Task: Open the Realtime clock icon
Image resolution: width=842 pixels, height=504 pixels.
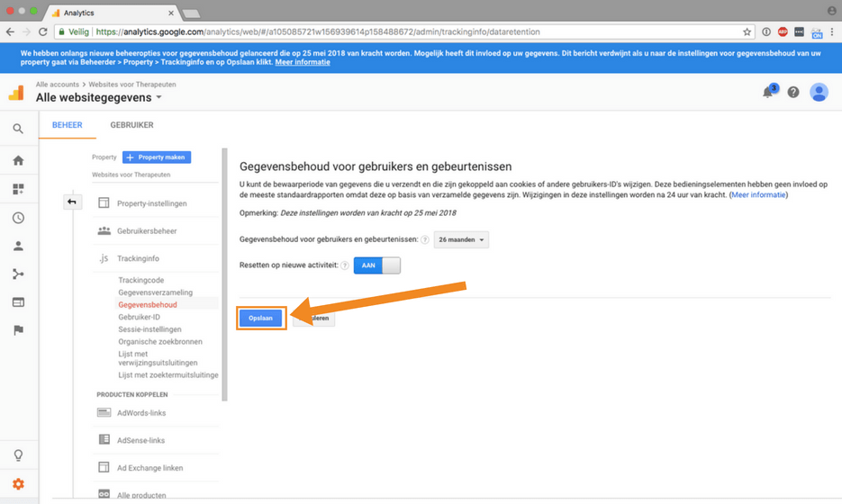Action: [18, 218]
